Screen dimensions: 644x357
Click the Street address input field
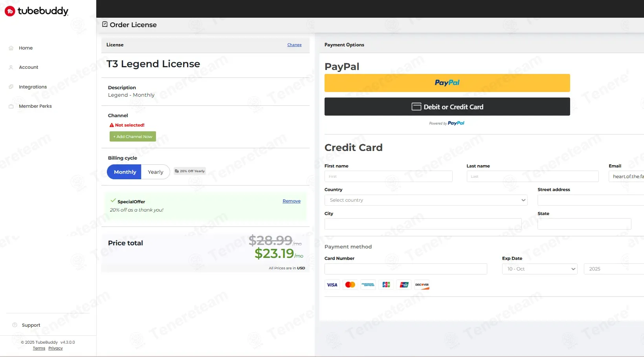pyautogui.click(x=591, y=200)
